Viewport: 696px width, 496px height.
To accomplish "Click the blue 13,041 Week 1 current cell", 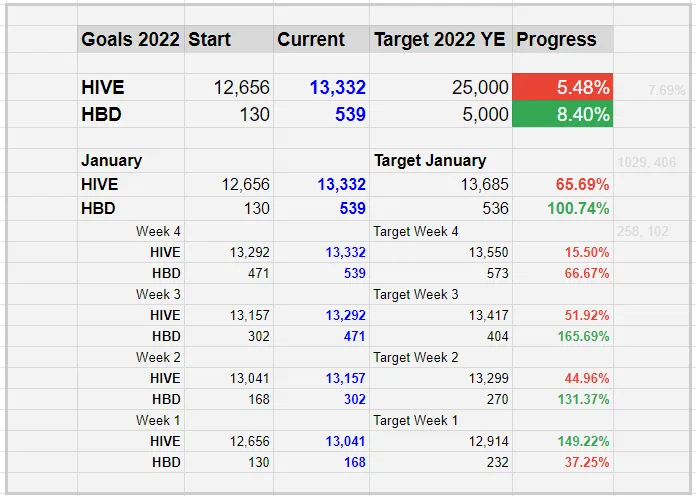I will [321, 441].
